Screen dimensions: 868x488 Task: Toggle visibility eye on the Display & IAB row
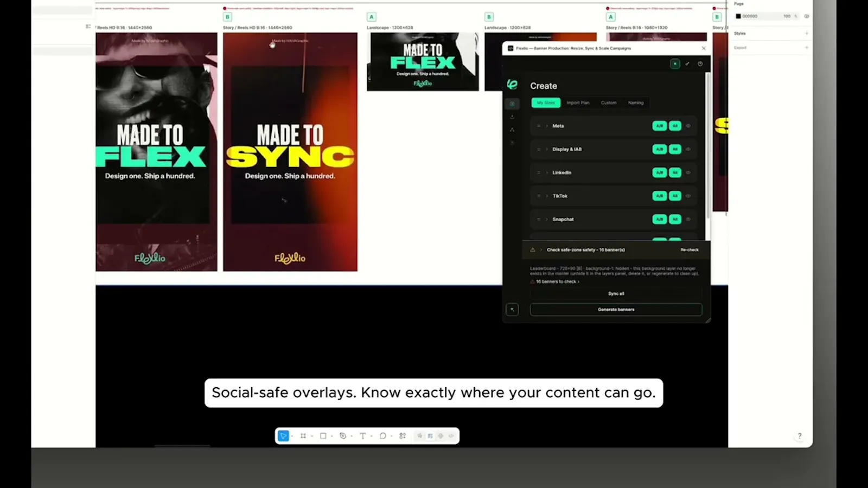(688, 149)
